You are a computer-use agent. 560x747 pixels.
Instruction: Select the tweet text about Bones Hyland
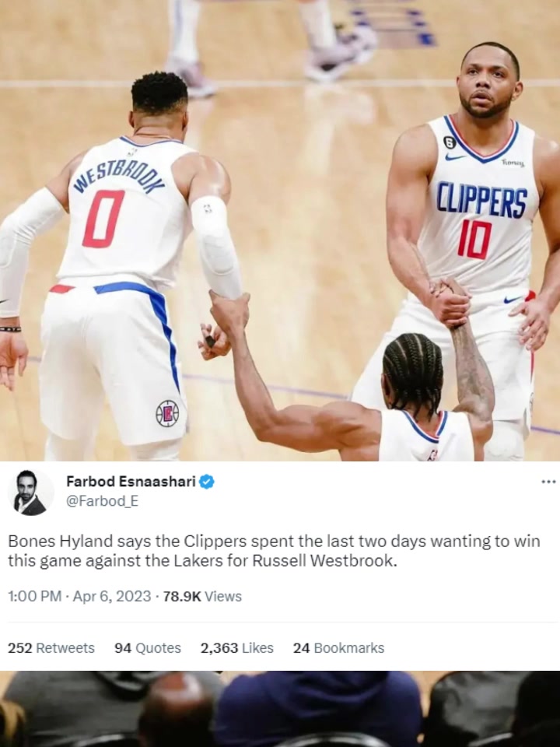coord(274,551)
